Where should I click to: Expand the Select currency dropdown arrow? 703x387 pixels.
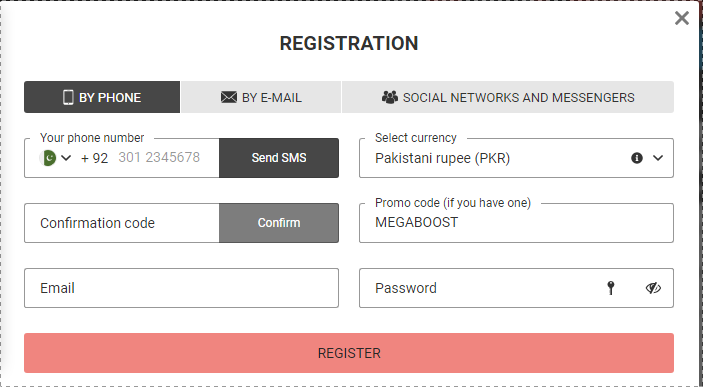coord(658,158)
